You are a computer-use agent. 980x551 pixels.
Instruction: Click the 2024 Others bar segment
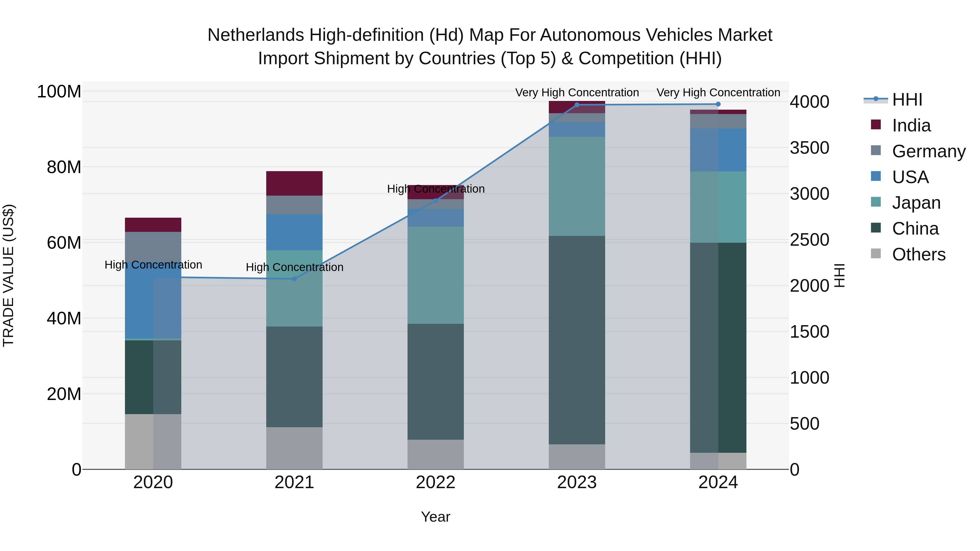click(718, 461)
